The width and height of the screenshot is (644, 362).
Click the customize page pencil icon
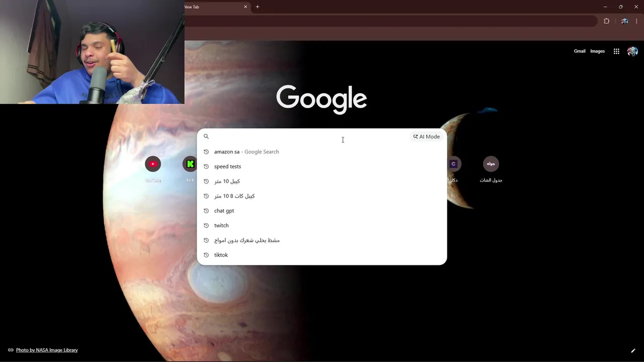[x=633, y=350]
